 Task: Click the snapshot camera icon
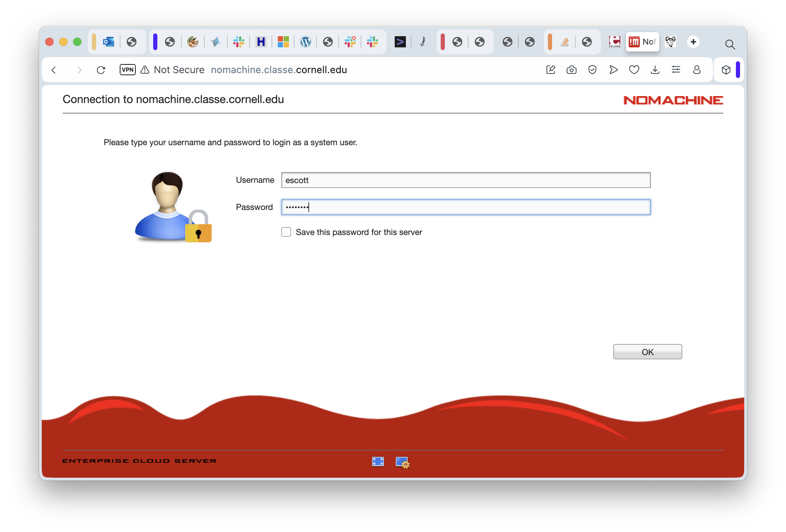(x=571, y=70)
